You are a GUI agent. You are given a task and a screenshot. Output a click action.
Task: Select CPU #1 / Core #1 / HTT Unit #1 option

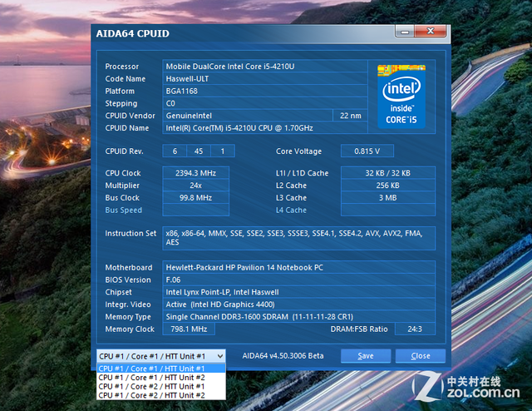click(x=160, y=369)
